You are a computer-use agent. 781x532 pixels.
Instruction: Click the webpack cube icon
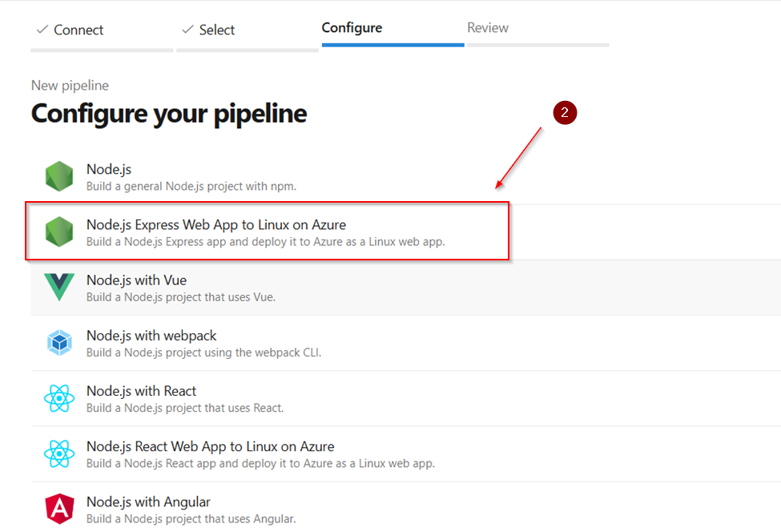pyautogui.click(x=59, y=342)
